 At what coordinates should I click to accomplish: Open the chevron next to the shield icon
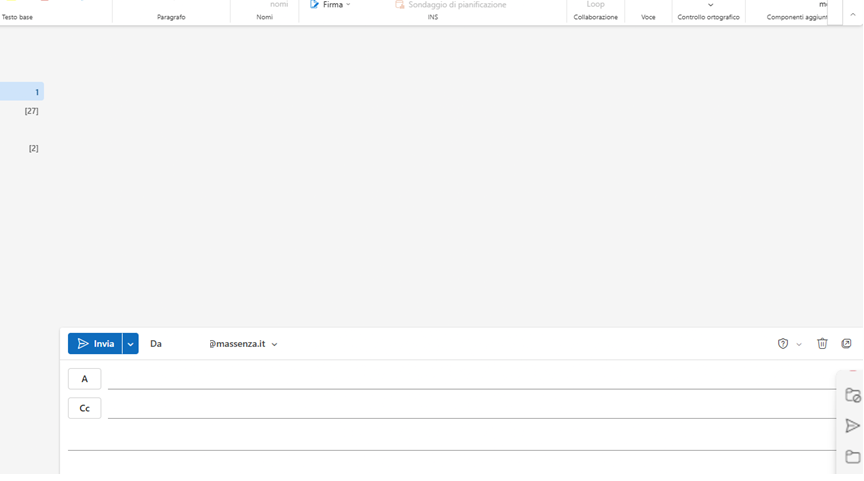point(799,344)
